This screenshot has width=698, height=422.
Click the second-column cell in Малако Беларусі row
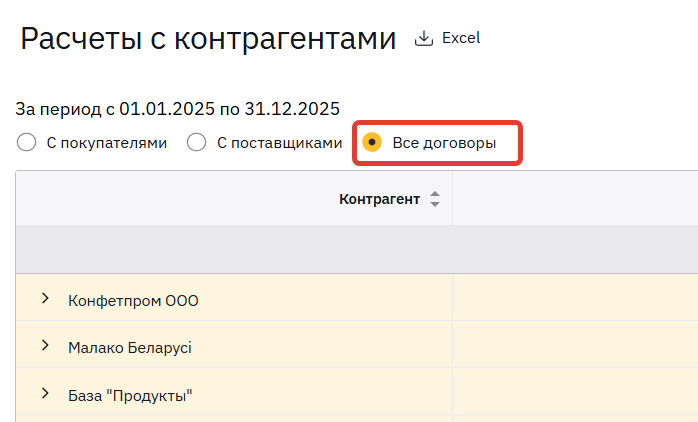pyautogui.click(x=575, y=347)
